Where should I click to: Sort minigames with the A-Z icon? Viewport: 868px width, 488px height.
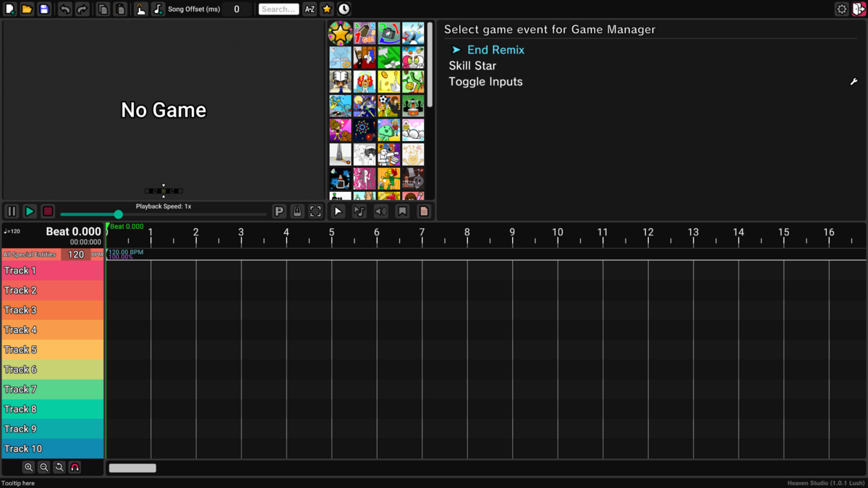(x=310, y=9)
